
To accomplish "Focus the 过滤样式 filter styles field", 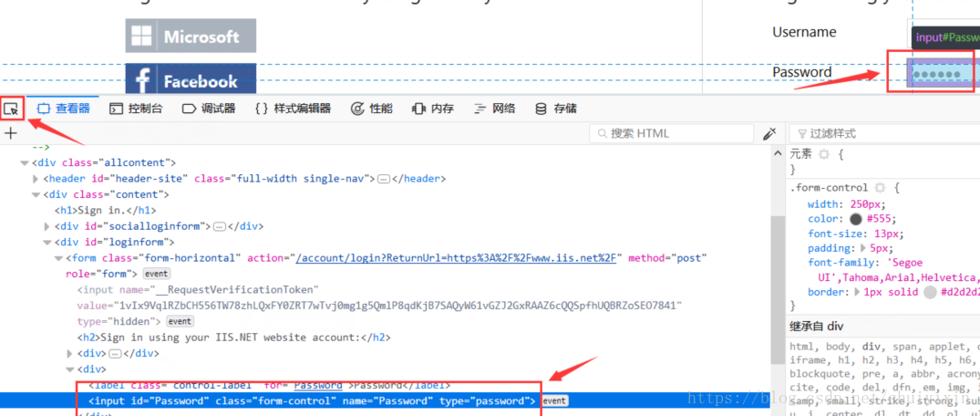I will tap(884, 133).
